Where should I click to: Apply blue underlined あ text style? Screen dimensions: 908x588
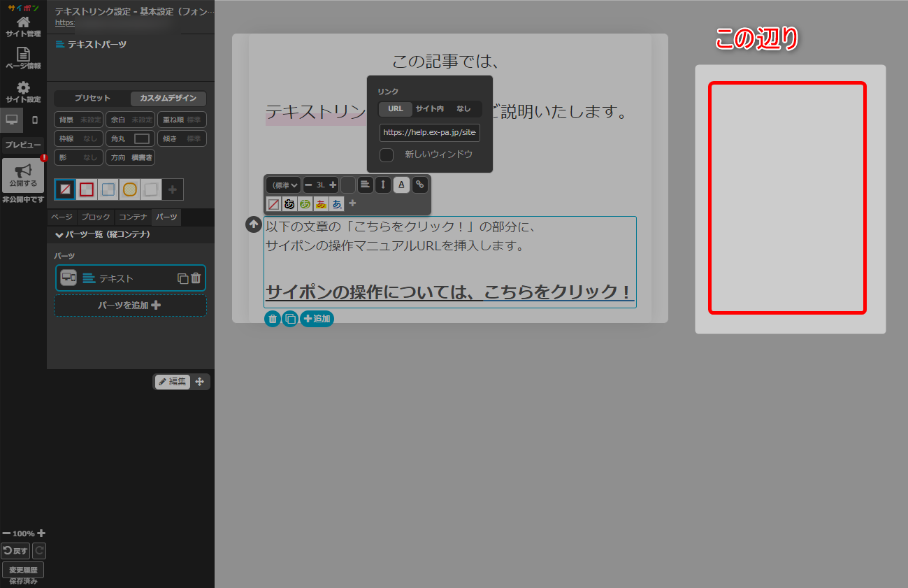coord(337,204)
